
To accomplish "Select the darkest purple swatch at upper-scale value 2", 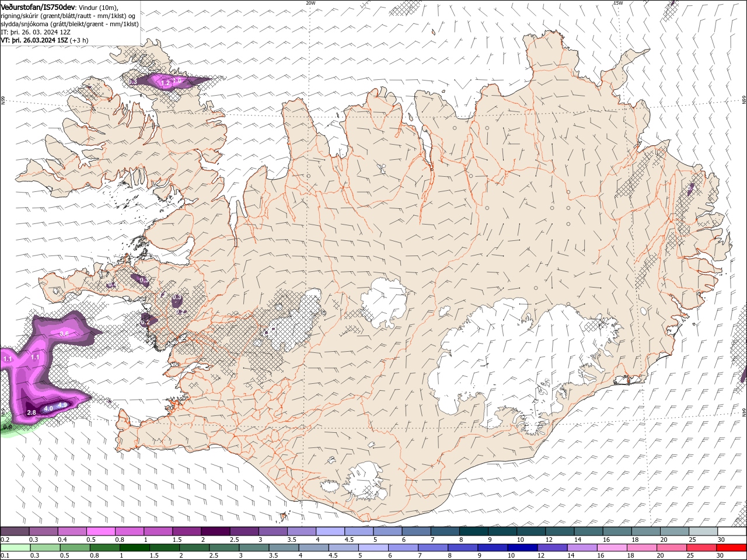I will [215, 531].
